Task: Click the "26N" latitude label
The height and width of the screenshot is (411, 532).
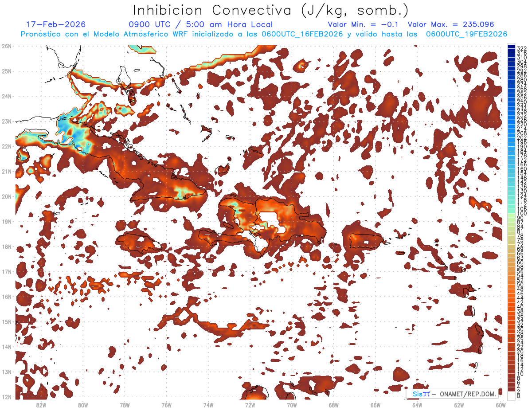Action: coord(7,46)
